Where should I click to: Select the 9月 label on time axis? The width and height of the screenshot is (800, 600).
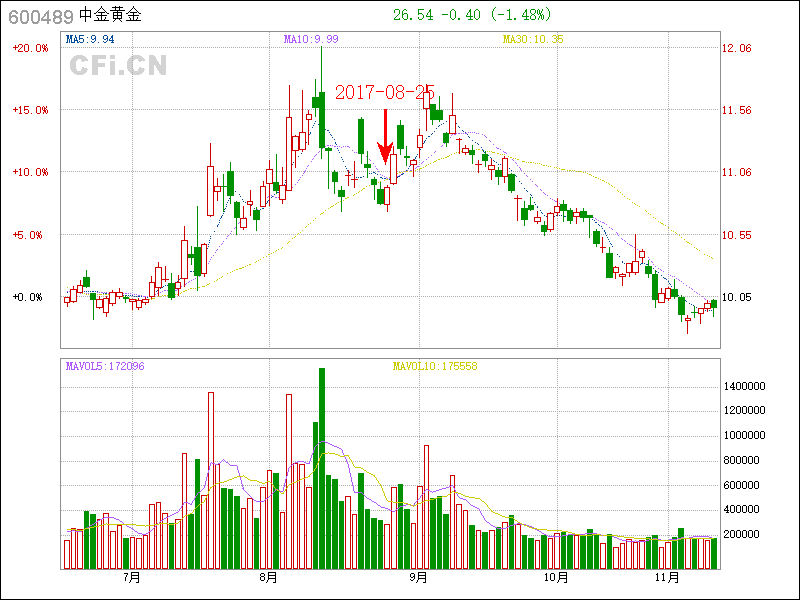(418, 578)
